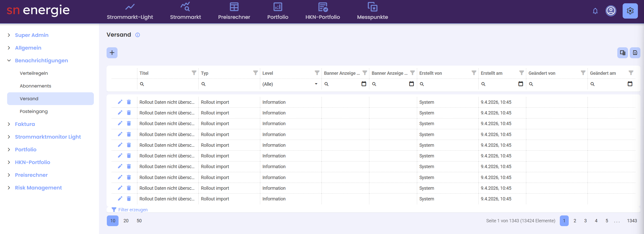Collapse the Benachrichtigungen tree section
The height and width of the screenshot is (234, 644).
coord(9,61)
